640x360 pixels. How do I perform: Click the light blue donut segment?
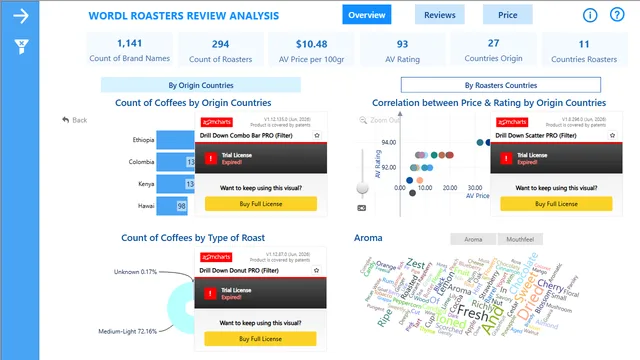[180, 308]
